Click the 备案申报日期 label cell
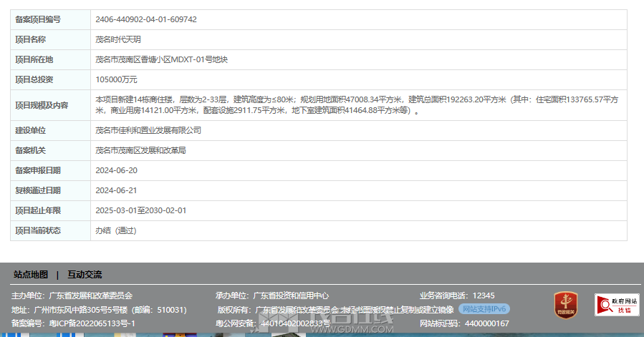The height and width of the screenshot is (337, 644). tap(51, 170)
